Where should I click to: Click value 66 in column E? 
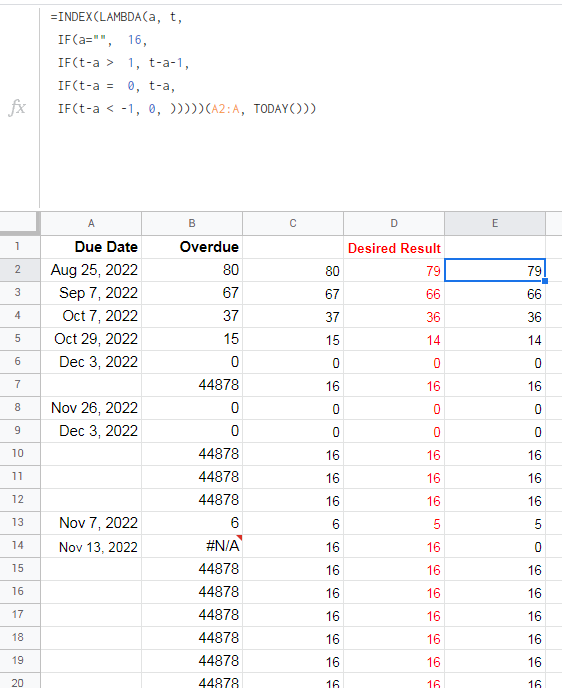pyautogui.click(x=495, y=293)
